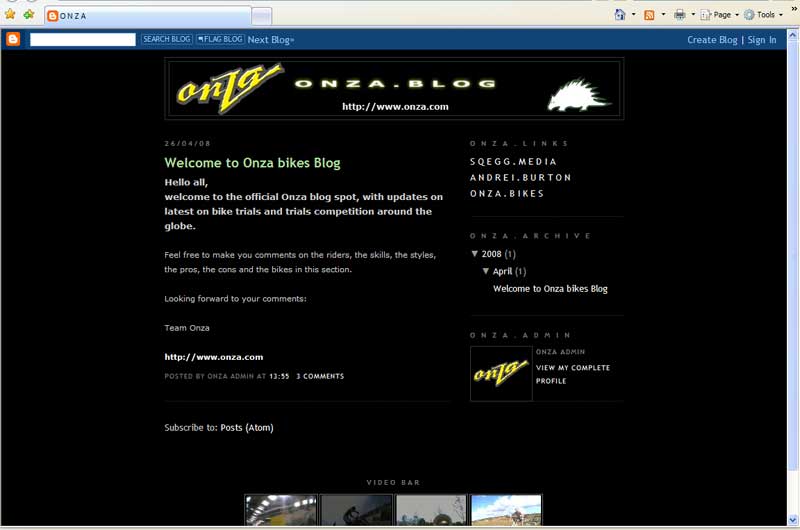Open a new blank browser tab
The height and width of the screenshot is (530, 800).
261,16
